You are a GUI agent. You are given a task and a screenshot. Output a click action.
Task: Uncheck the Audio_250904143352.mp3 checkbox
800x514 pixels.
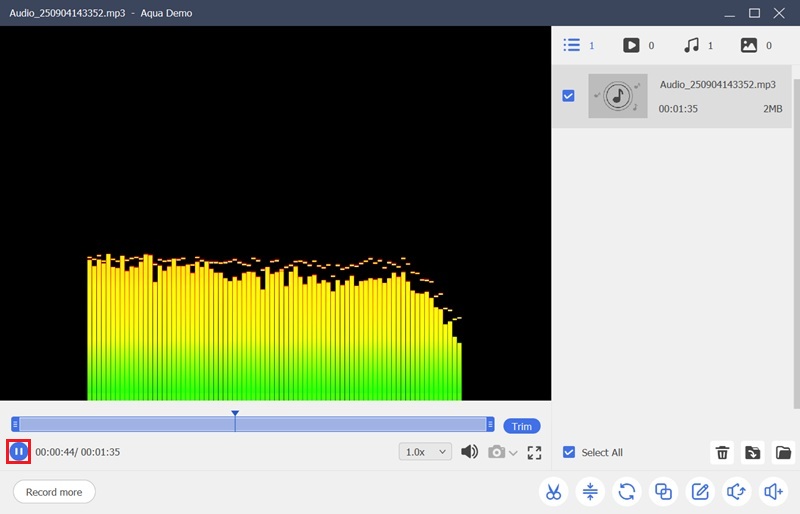(568, 96)
